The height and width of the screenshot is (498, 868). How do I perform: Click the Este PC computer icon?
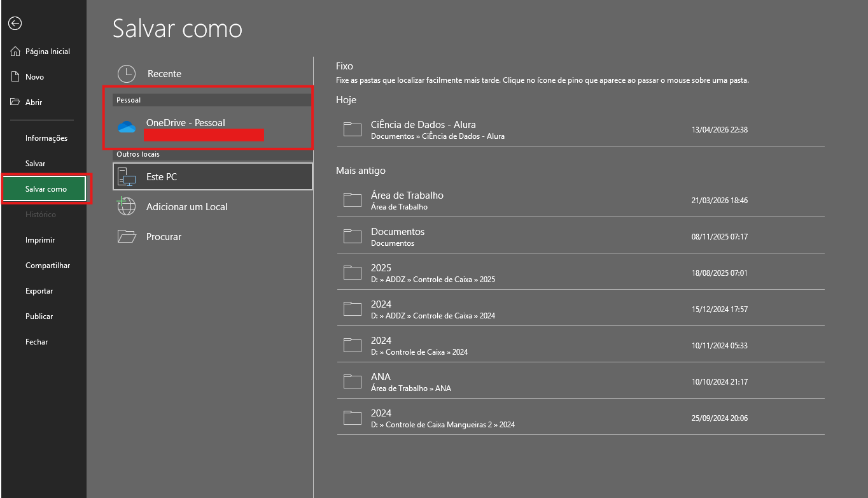[127, 177]
